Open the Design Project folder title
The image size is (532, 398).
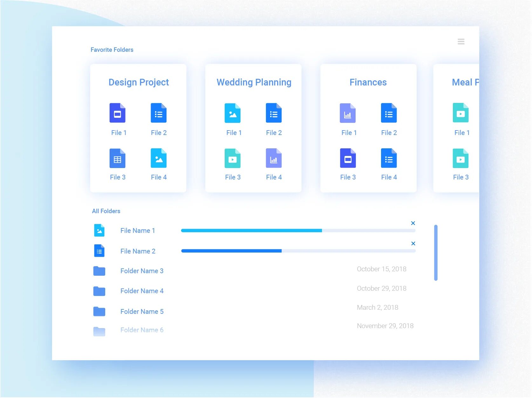(139, 82)
